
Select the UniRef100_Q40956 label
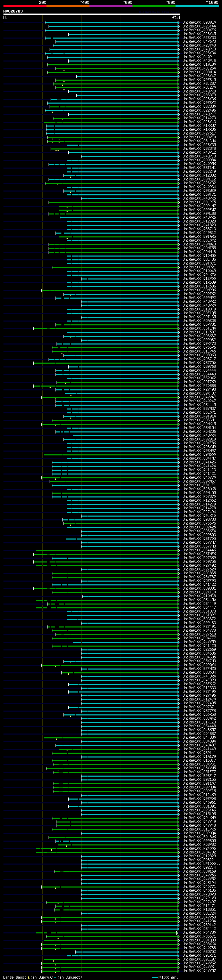pyautogui.click(x=199, y=164)
